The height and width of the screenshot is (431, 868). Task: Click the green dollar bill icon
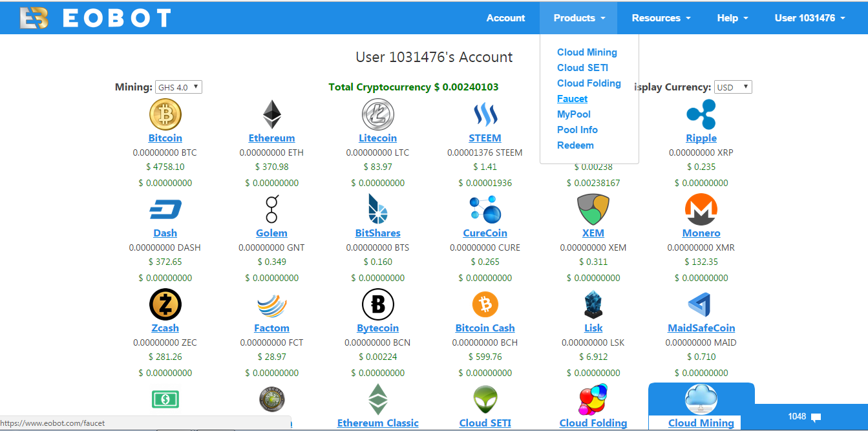point(165,399)
